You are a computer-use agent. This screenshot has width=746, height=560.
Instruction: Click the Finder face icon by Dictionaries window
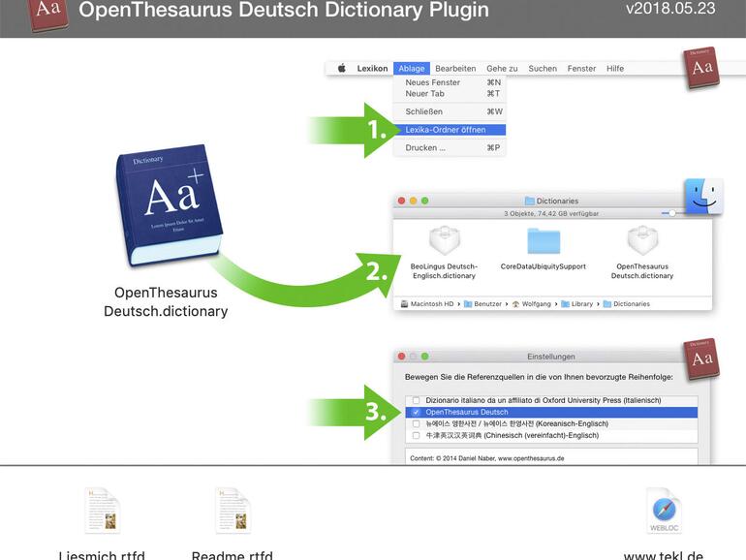pos(703,197)
